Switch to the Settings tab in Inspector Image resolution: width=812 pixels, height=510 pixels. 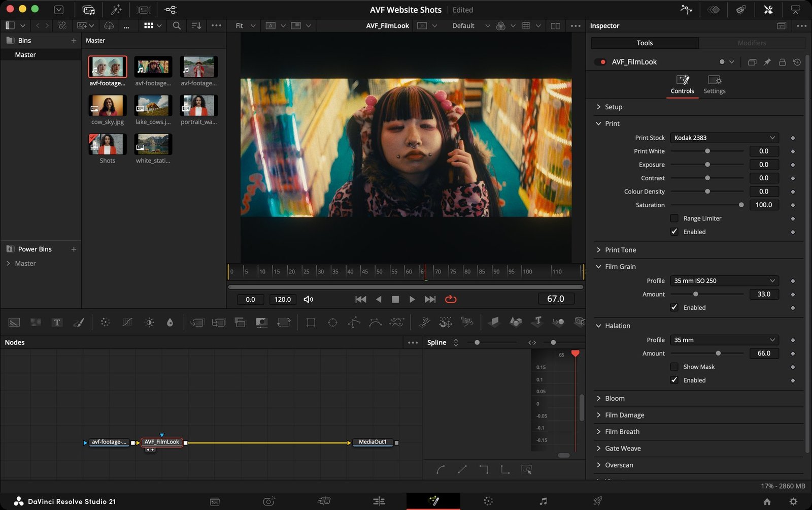tap(715, 84)
